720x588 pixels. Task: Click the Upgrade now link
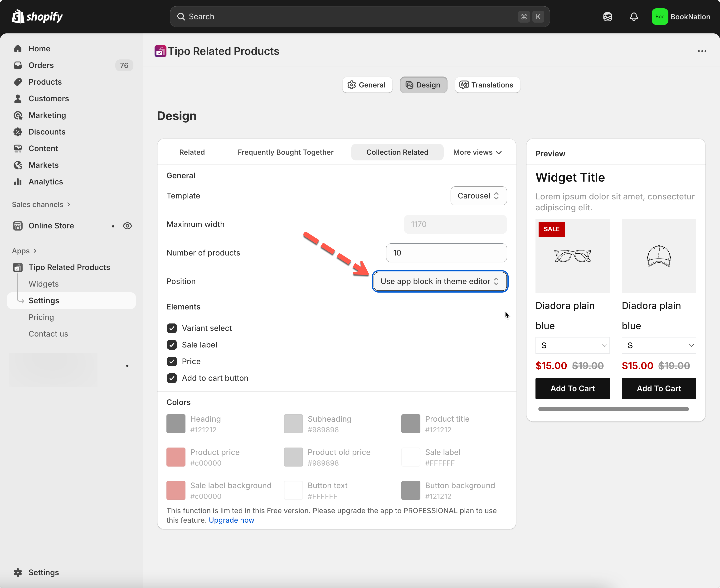(x=231, y=520)
